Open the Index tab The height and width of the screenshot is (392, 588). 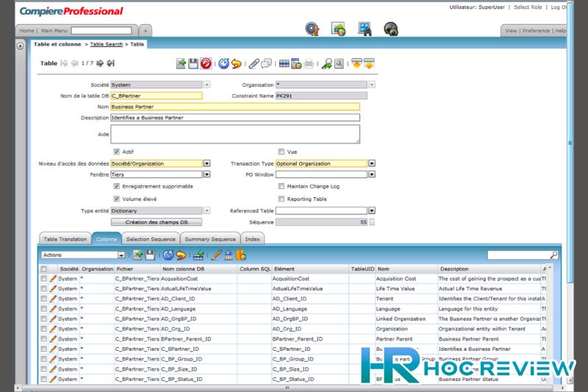tap(252, 239)
